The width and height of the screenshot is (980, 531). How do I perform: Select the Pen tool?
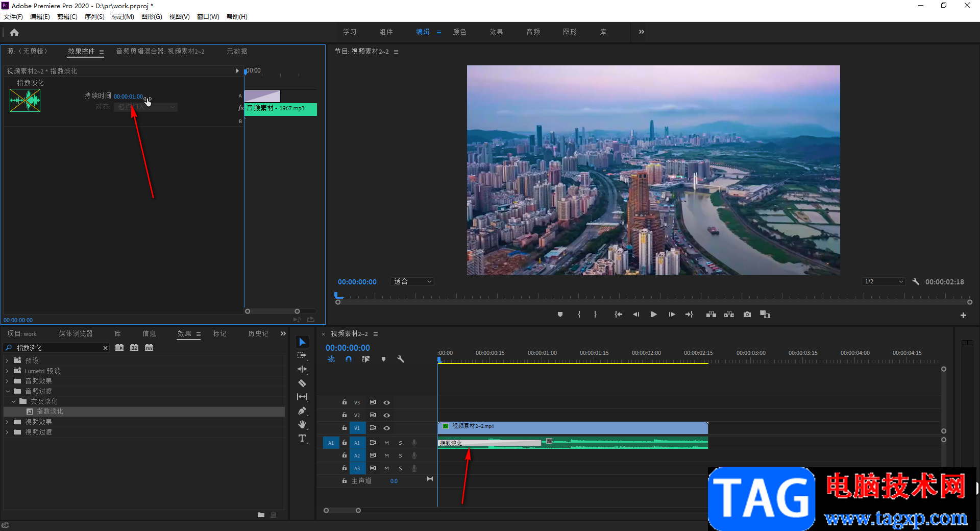click(x=302, y=411)
